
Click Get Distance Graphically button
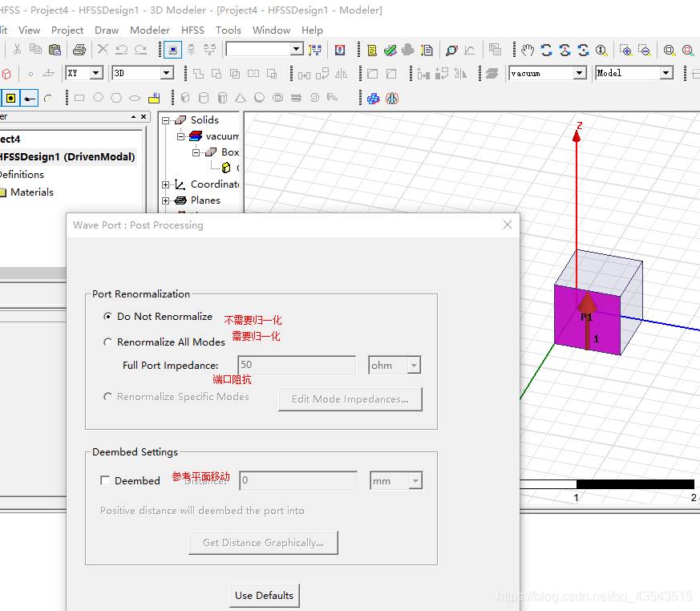263,543
